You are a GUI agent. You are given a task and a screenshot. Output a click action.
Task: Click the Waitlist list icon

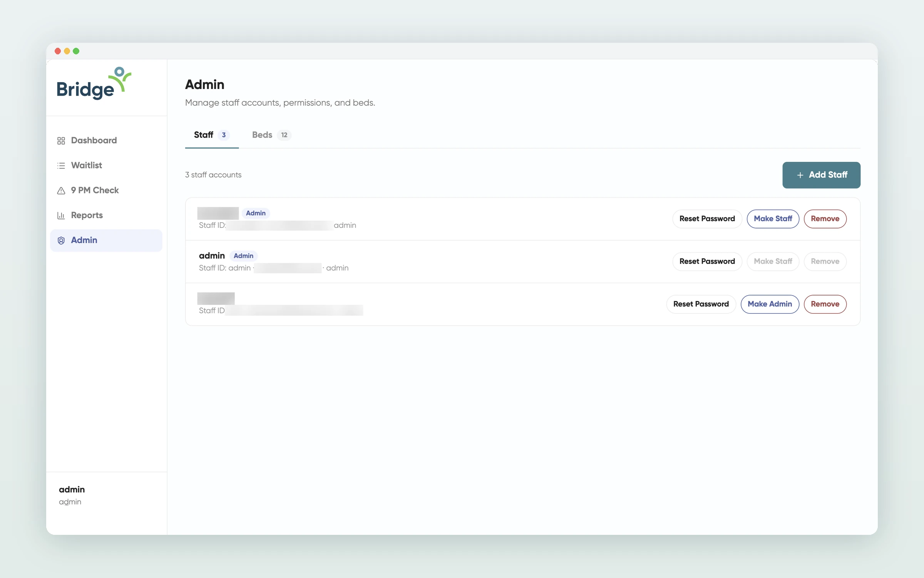pos(61,166)
